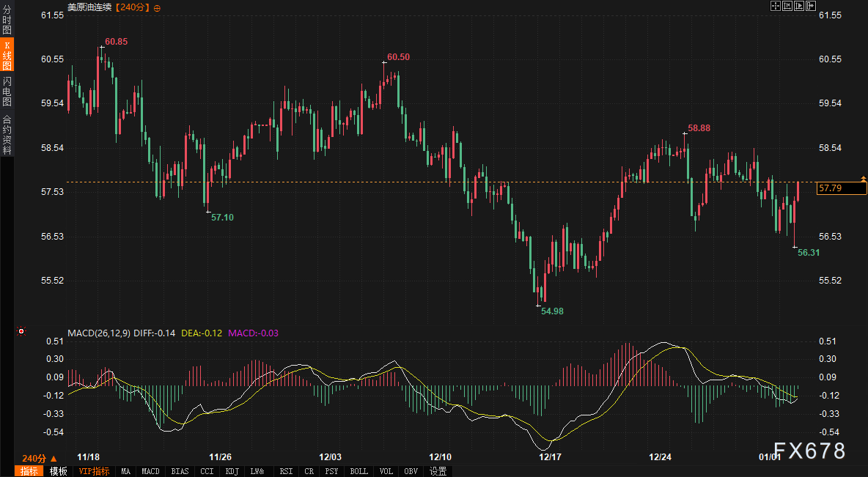Toggle the KDJ indicator
The width and height of the screenshot is (868, 477).
232,471
